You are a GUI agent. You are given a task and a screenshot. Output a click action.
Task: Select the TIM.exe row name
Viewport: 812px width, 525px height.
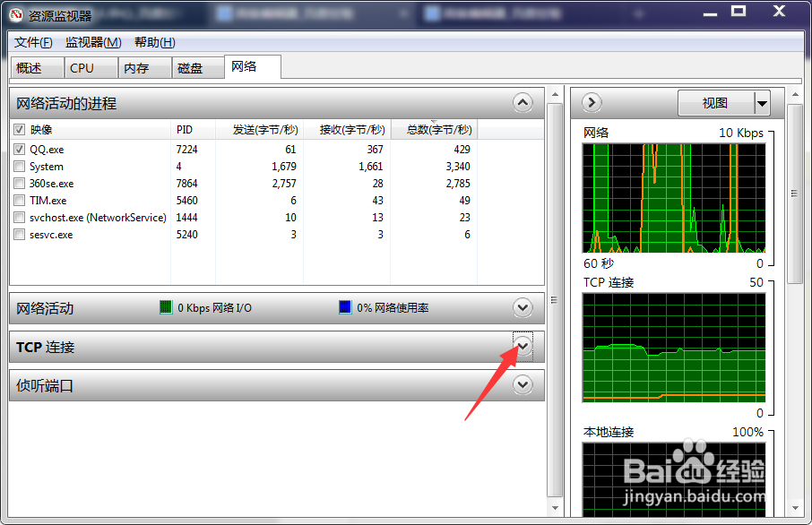48,201
